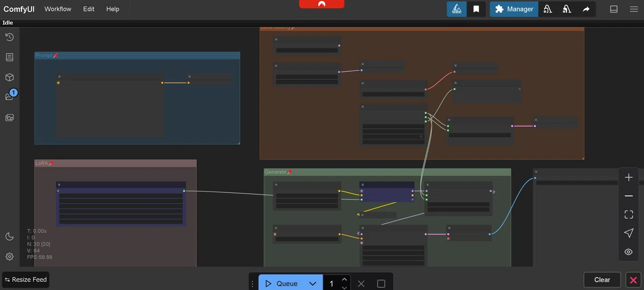Click the FPS:59.88 stat text

click(x=40, y=257)
